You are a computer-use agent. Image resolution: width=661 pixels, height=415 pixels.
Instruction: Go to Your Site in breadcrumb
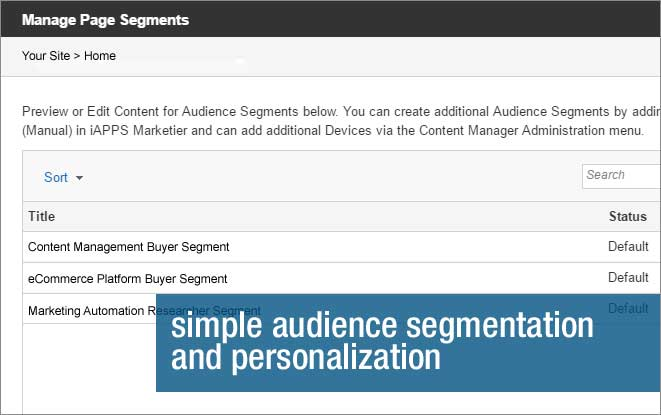46,56
